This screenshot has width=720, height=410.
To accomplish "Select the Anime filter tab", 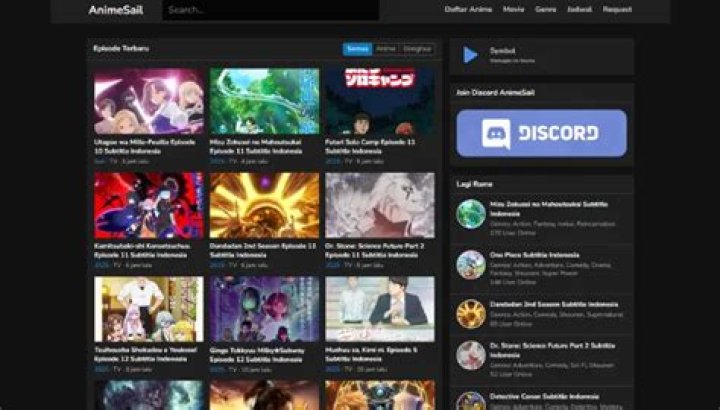I will [386, 49].
